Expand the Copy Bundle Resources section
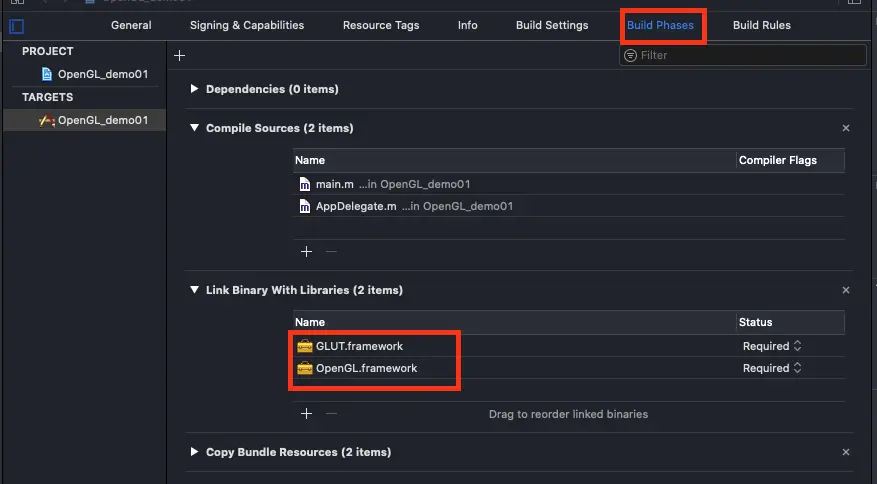877x484 pixels. 194,452
